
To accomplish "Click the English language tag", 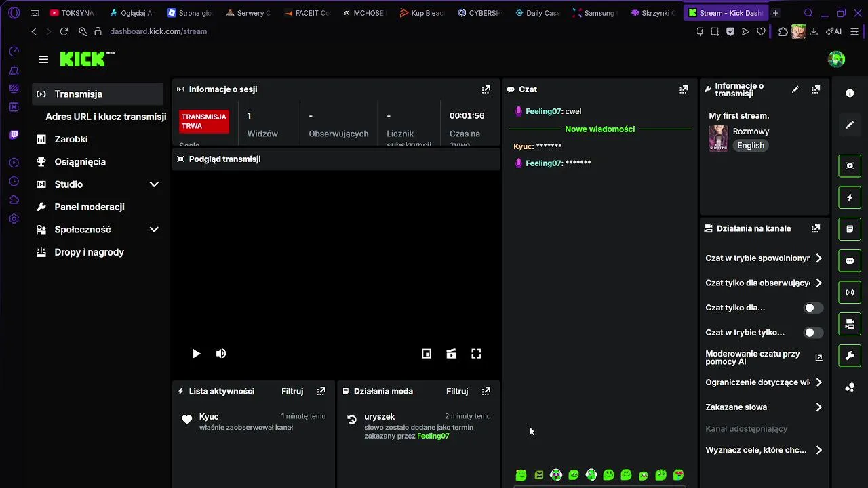I will click(x=751, y=146).
